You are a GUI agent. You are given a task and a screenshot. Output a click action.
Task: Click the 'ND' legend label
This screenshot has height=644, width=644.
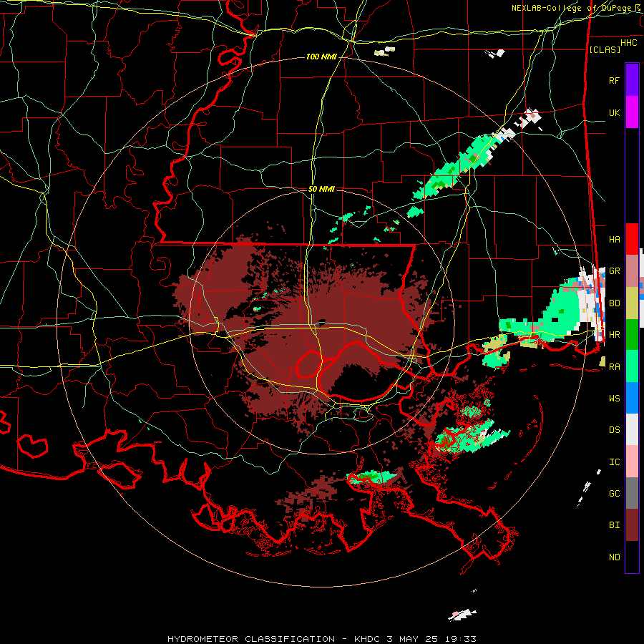[x=614, y=557]
